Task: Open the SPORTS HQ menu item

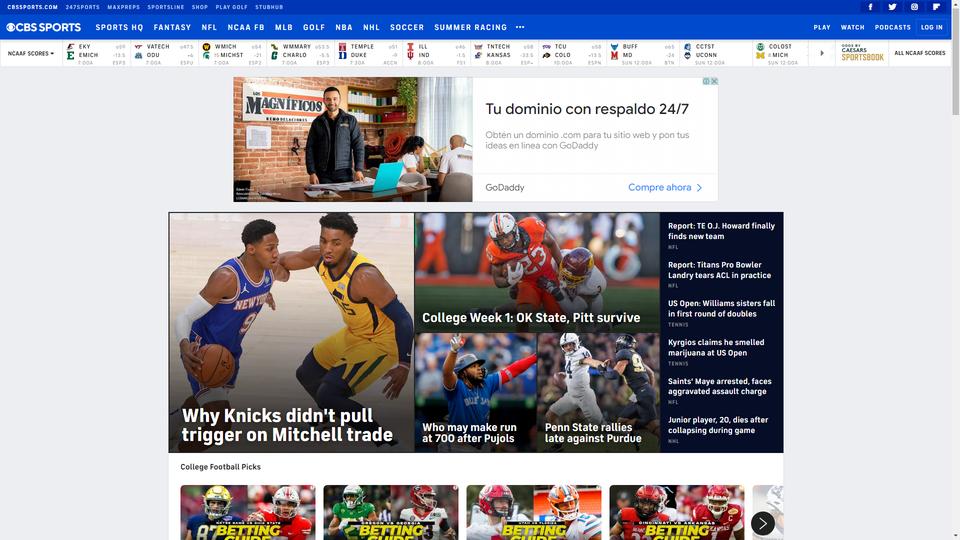Action: (119, 28)
